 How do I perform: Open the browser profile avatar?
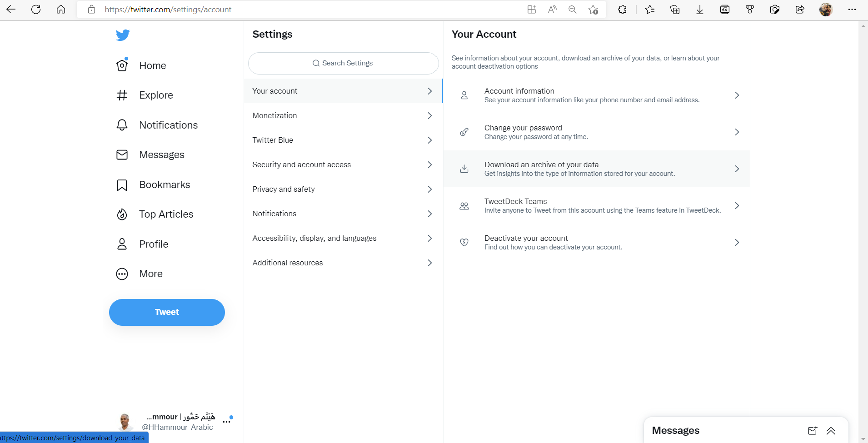[x=826, y=10]
